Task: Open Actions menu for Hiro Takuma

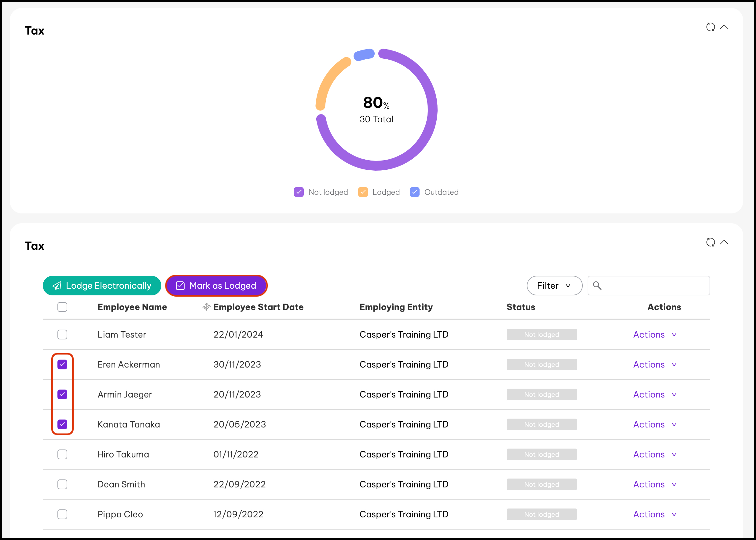Action: 654,454
